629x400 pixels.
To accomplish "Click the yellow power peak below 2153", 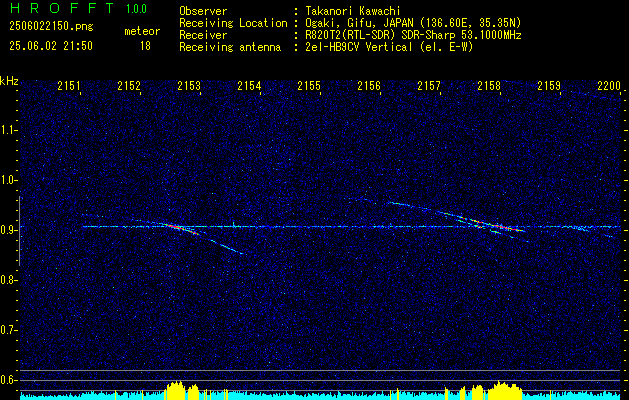I will tap(182, 390).
